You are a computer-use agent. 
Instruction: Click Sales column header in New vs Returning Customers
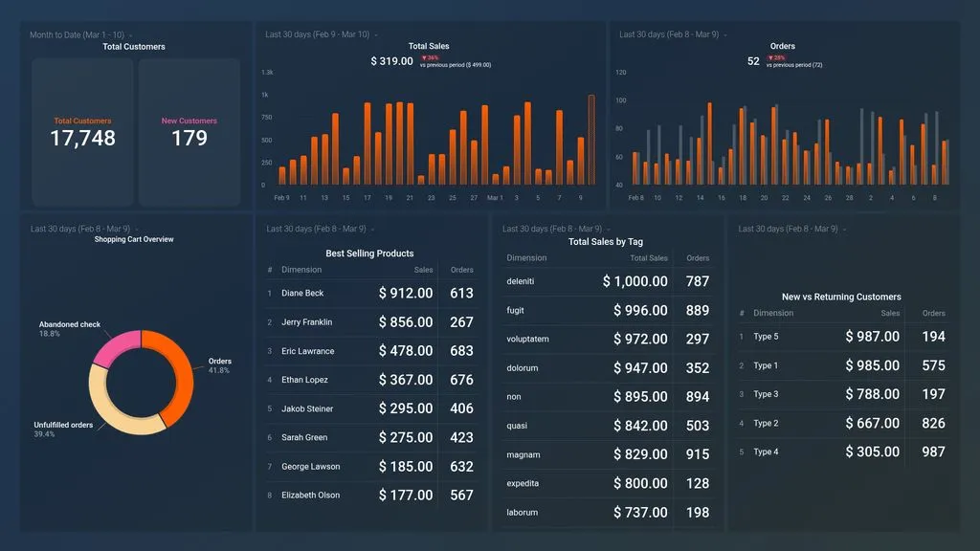pos(890,313)
